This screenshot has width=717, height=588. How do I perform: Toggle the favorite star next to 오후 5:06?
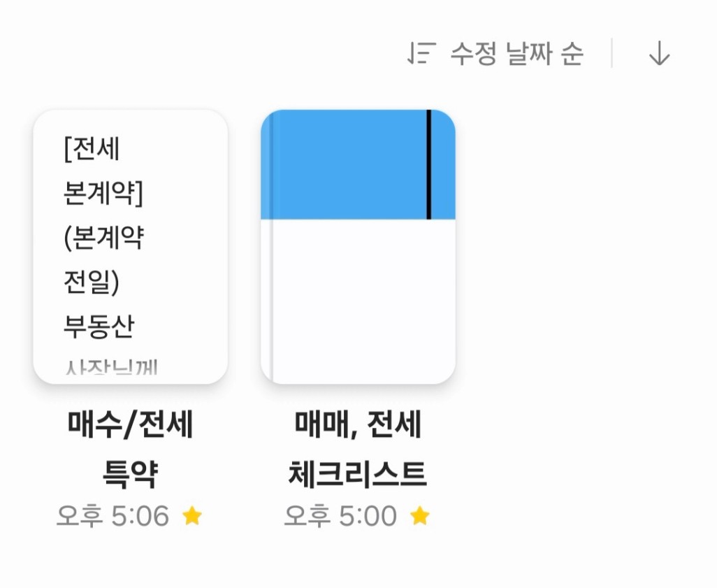[x=192, y=516]
